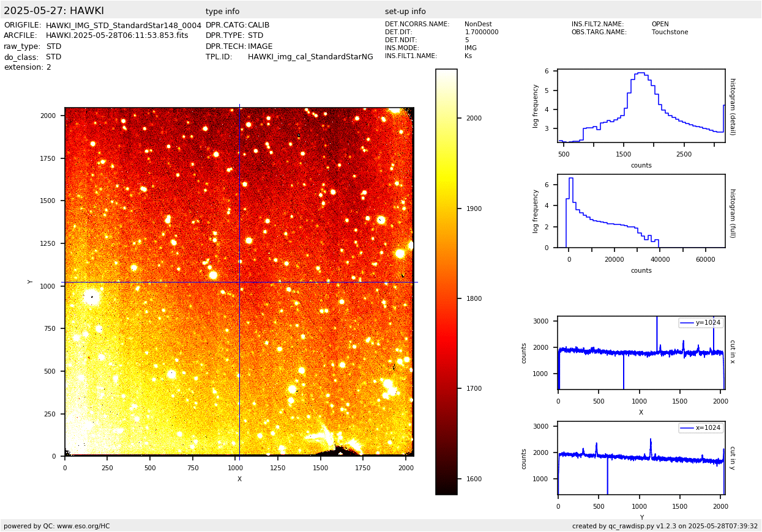
Task: Click the TPL.ID value HAWKI_img_cal_StandardStarNG
Action: pyautogui.click(x=310, y=57)
